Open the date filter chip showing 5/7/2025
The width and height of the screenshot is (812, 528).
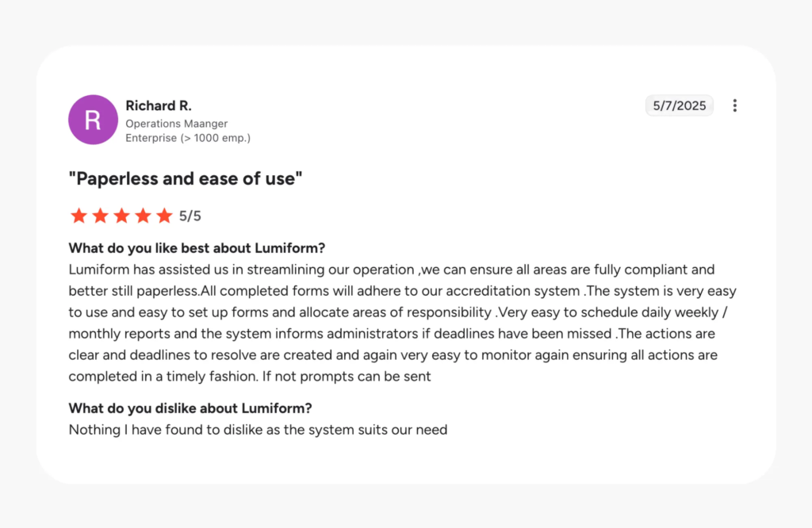[679, 105]
